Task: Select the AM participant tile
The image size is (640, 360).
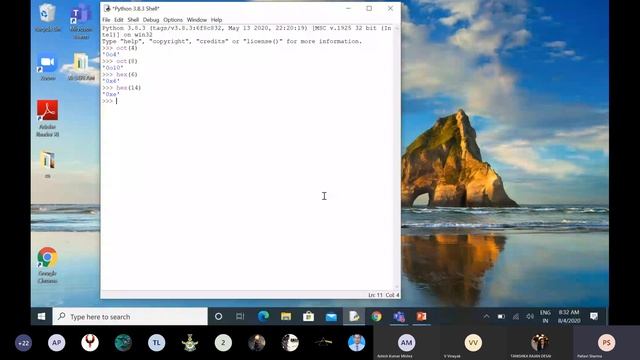Action: click(x=406, y=343)
